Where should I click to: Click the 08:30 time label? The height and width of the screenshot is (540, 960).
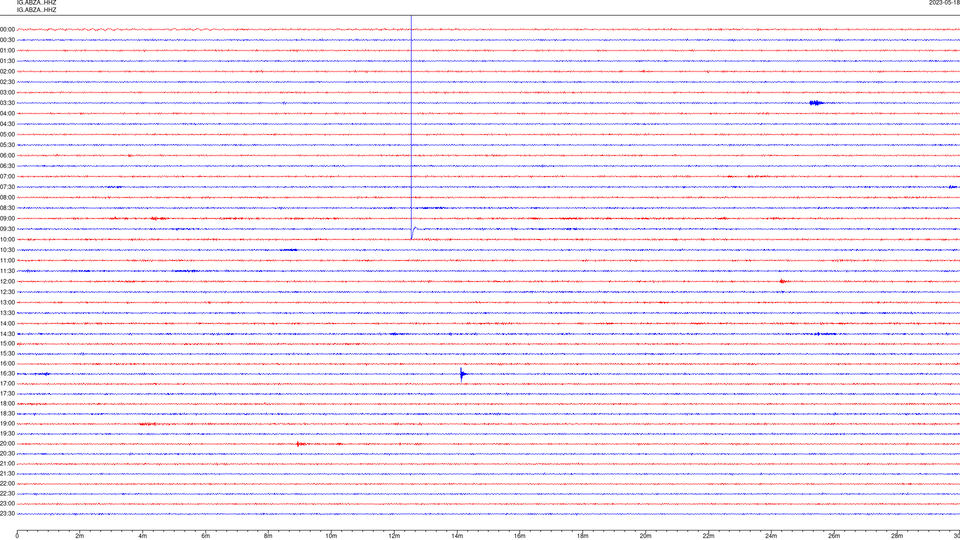[x=7, y=208]
